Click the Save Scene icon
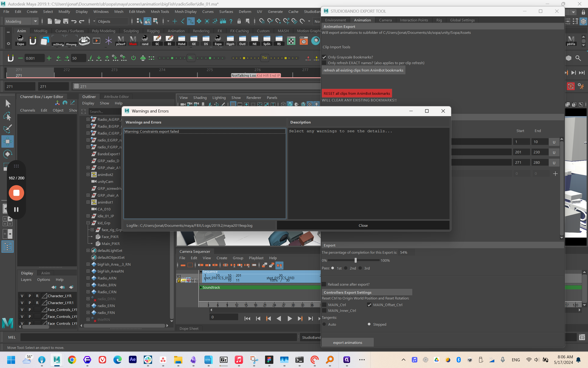Screen dimensions: 588x368 pos(66,21)
